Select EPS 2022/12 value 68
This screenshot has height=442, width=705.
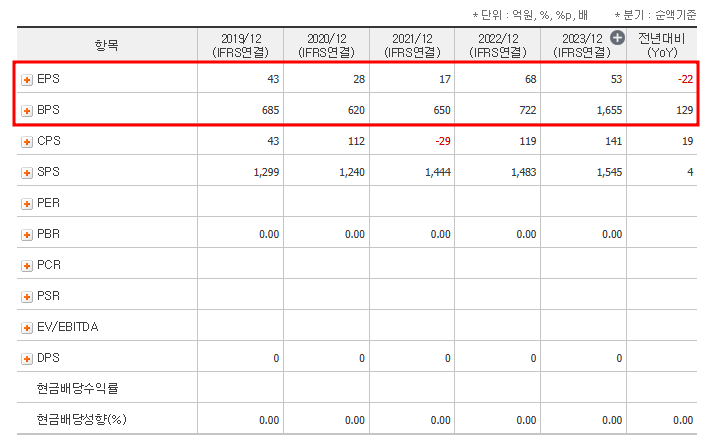(x=531, y=79)
